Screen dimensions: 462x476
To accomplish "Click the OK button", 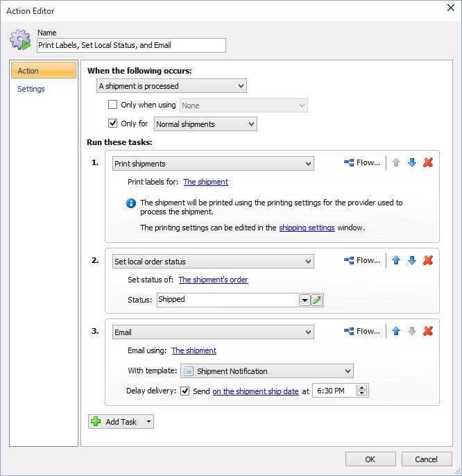I will 370,459.
